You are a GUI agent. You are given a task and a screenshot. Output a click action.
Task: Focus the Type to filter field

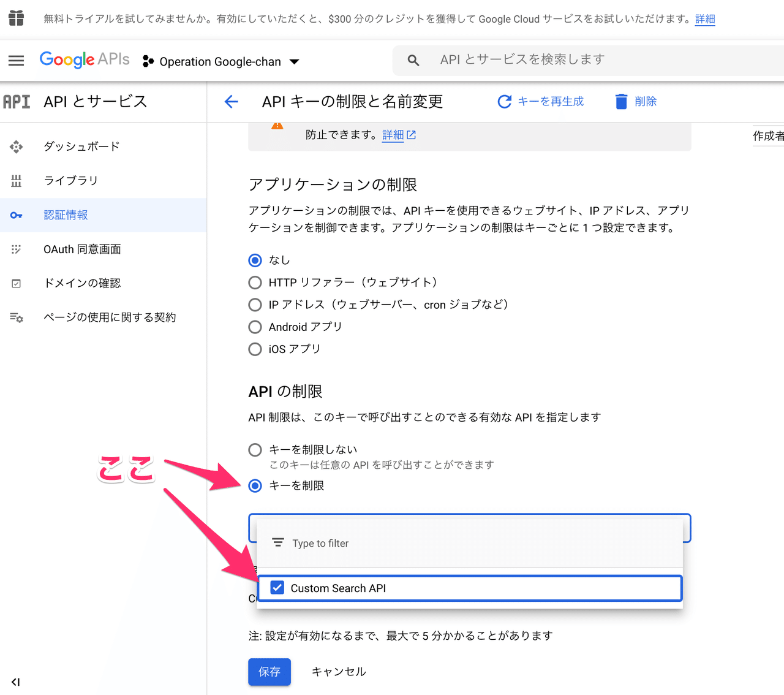point(470,543)
